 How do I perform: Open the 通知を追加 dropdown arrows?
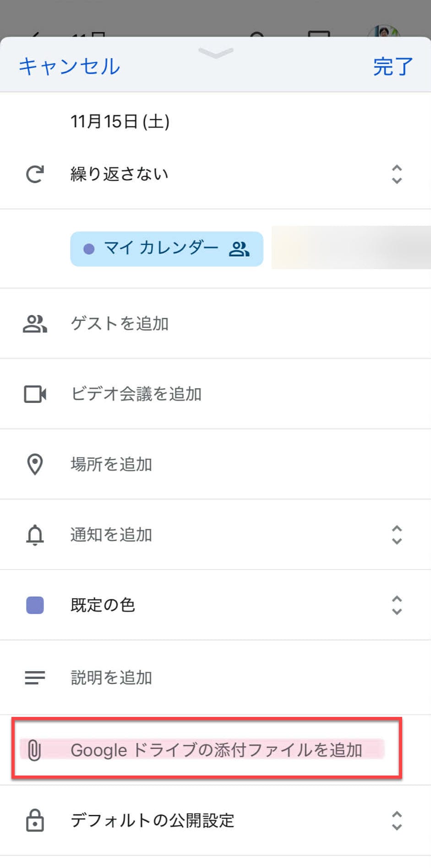[x=397, y=535]
